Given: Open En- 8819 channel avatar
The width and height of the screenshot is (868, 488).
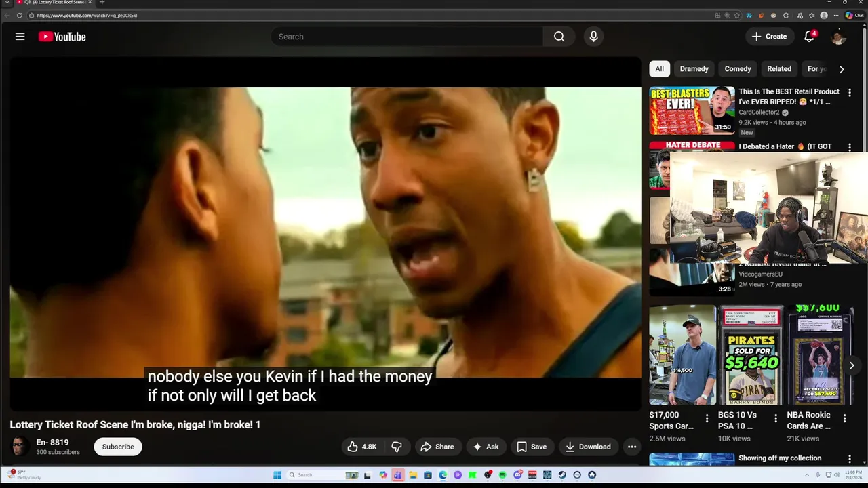Looking at the screenshot, I should (x=20, y=447).
